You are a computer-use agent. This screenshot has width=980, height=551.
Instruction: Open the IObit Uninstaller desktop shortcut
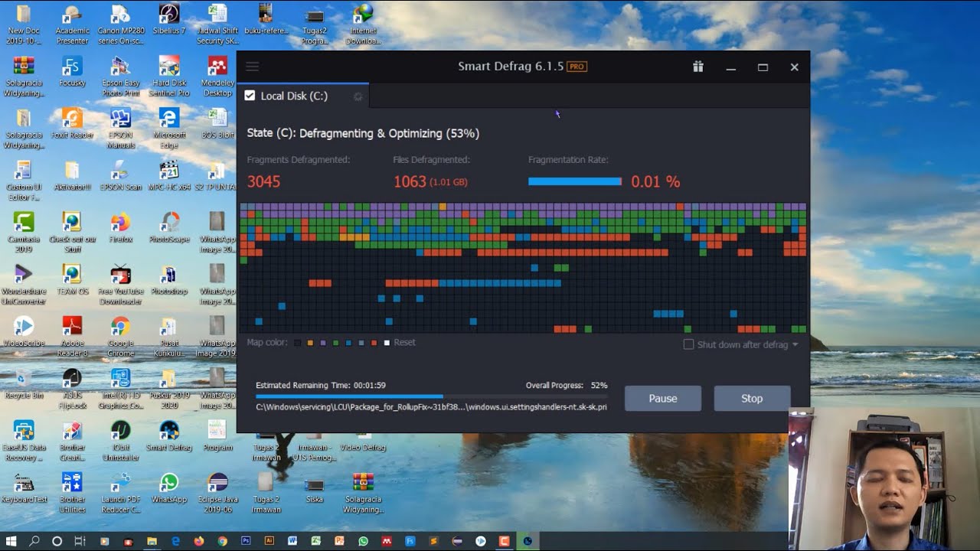tap(120, 441)
